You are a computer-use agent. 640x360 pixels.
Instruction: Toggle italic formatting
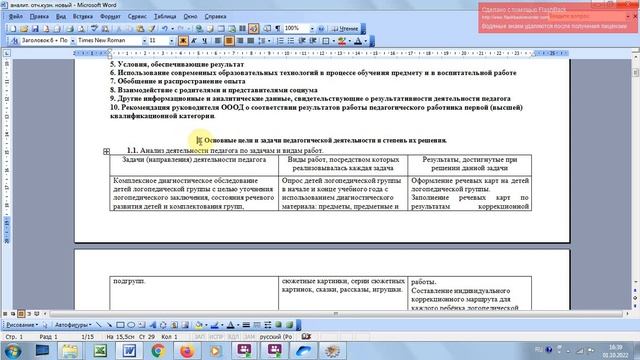coord(194,40)
